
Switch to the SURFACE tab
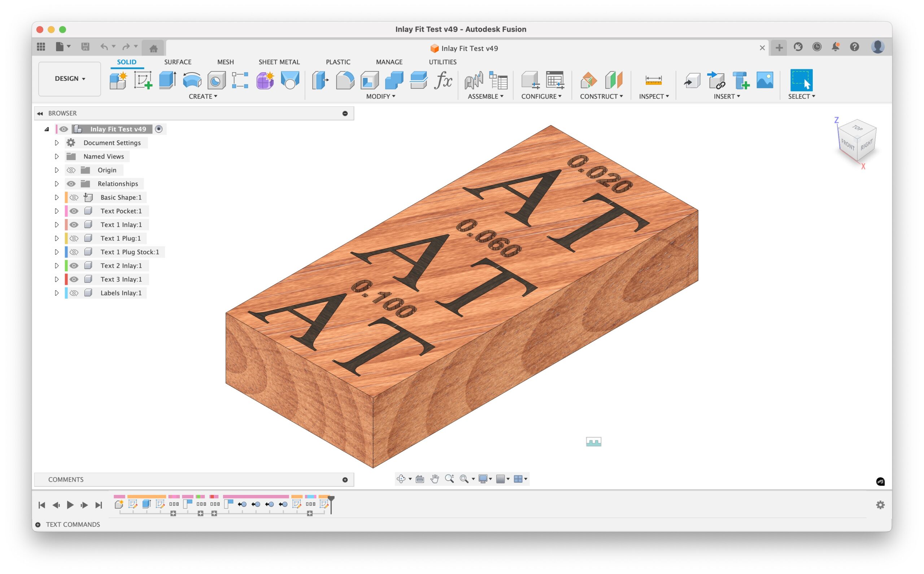pos(177,62)
